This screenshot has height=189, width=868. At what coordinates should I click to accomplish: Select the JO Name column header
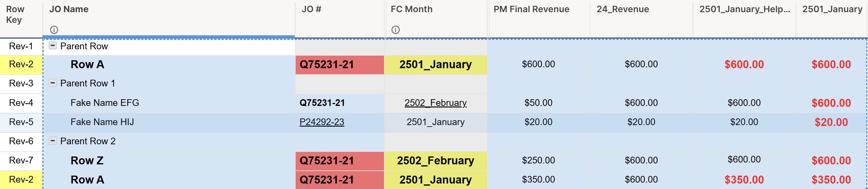click(x=169, y=19)
